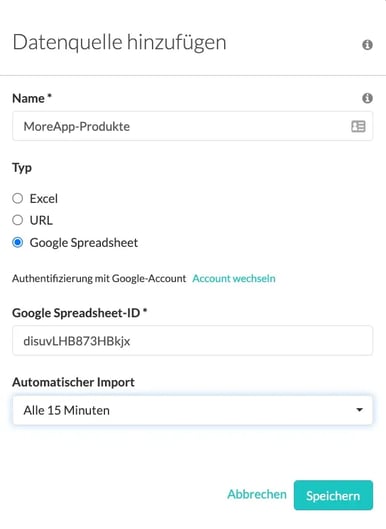This screenshot has height=529, width=386.
Task: Click the Automatischer Import label
Action: [73, 382]
